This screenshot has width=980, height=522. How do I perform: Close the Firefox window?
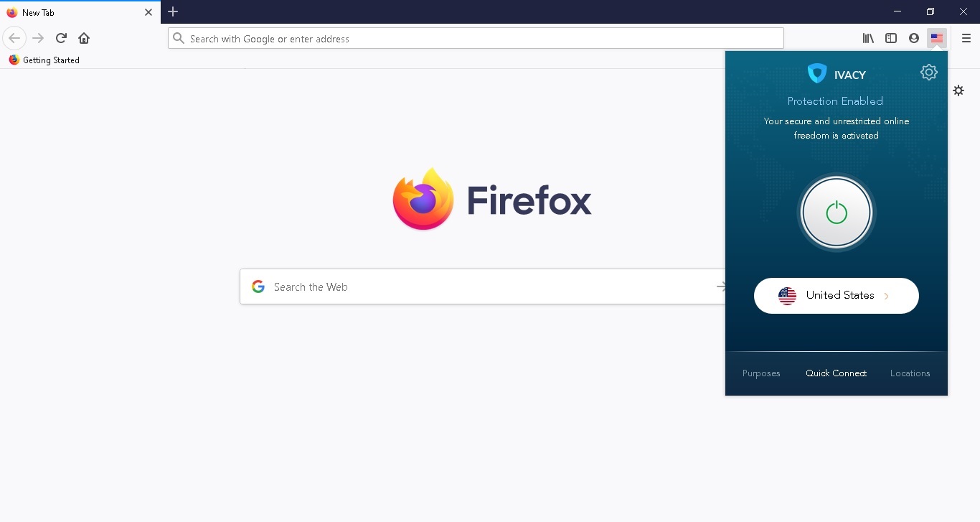963,11
